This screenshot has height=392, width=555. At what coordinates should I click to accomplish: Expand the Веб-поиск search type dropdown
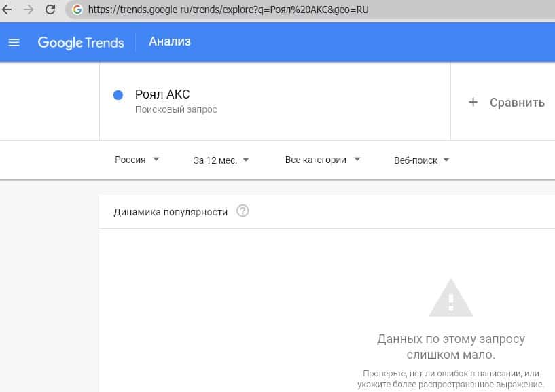coord(421,160)
